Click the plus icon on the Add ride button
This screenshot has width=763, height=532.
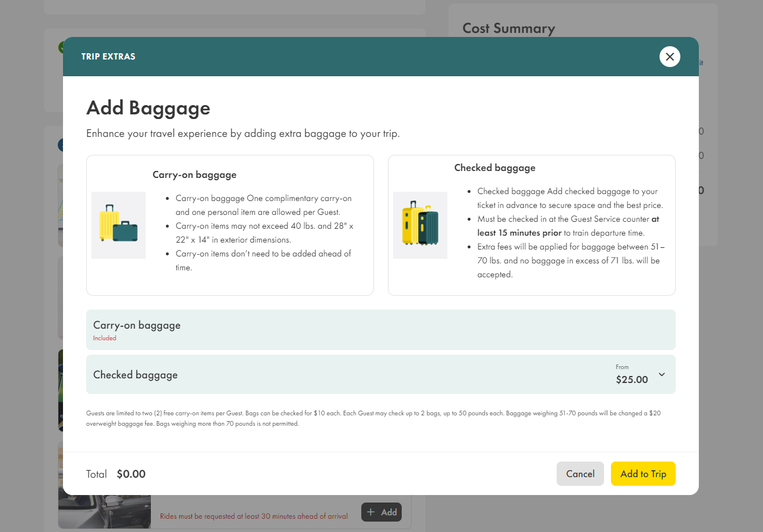(370, 512)
